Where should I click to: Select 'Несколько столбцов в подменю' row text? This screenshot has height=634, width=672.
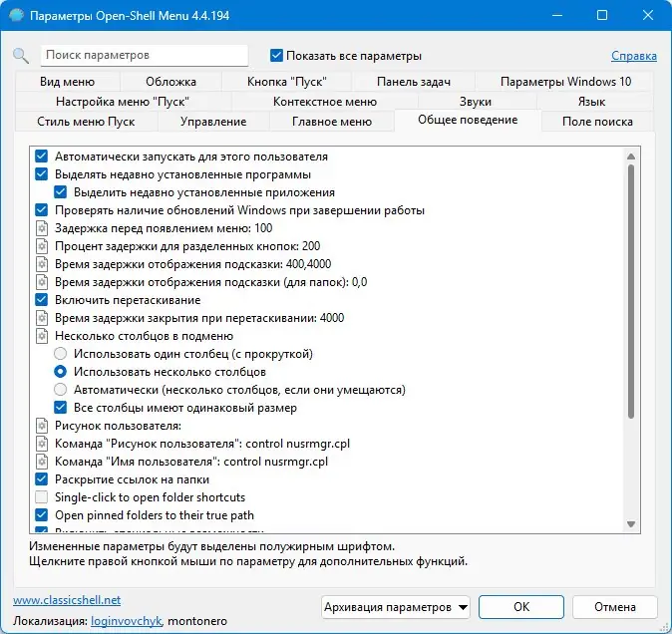click(144, 336)
